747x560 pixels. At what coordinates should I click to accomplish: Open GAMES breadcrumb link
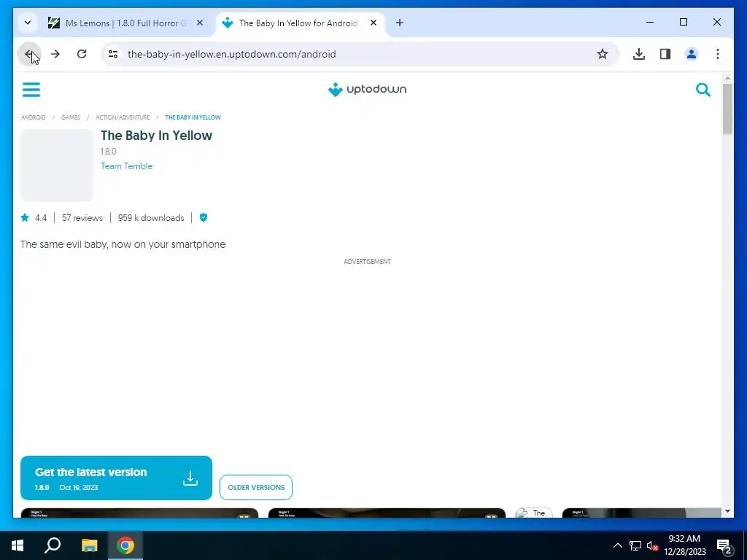[x=71, y=117]
